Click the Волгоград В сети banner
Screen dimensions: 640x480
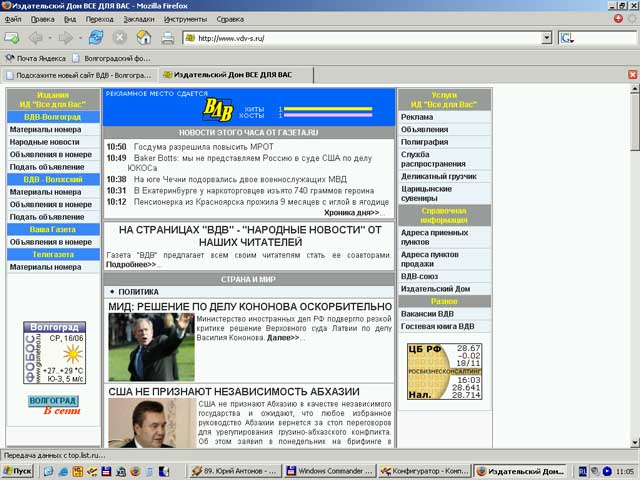pos(54,405)
